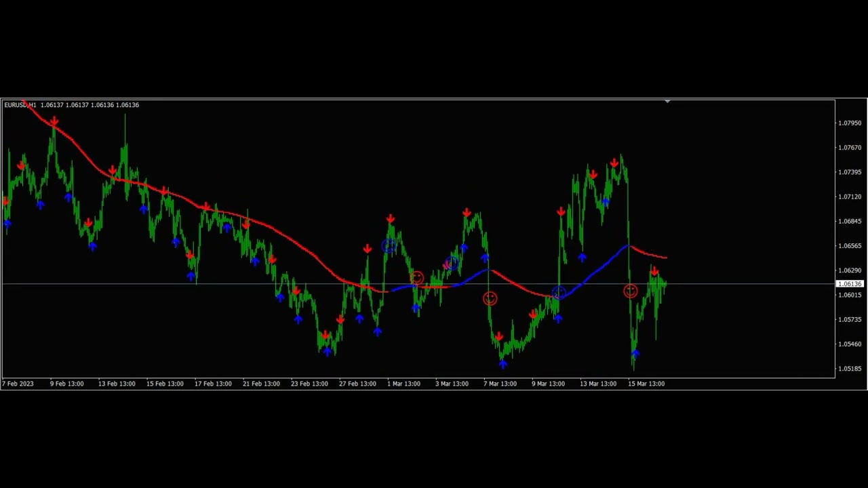
Task: Click the 1 Mar 13:00 date label
Action: pyautogui.click(x=403, y=384)
